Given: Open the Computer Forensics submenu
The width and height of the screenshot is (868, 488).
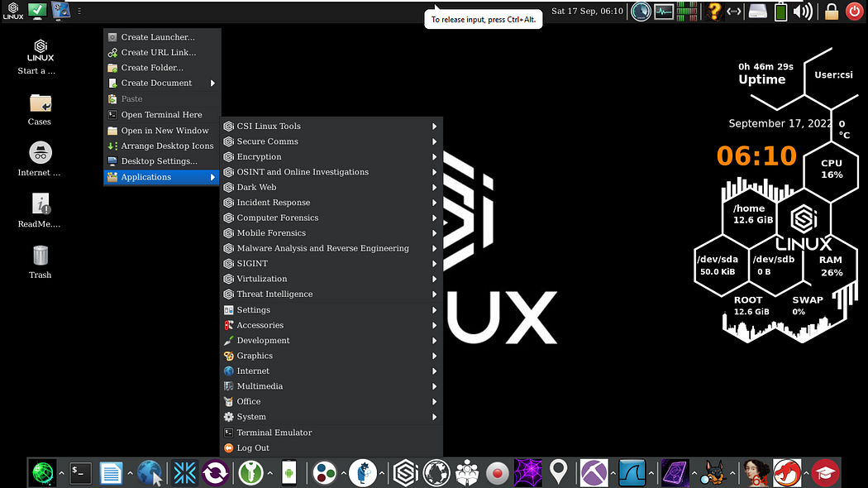Looking at the screenshot, I should tap(331, 218).
